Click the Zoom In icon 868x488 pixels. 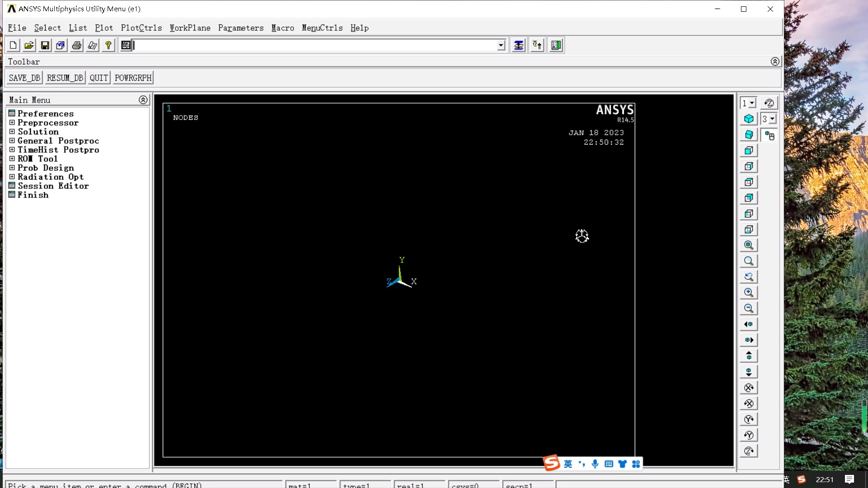point(749,293)
